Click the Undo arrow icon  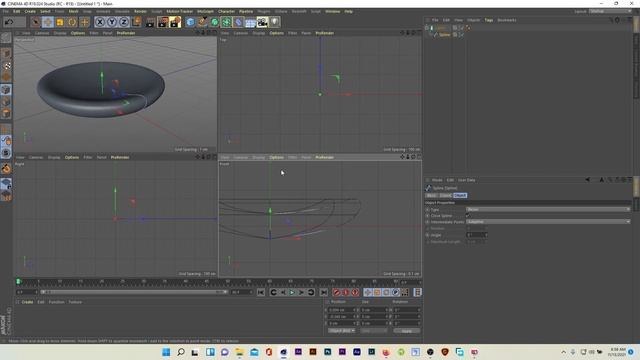tap(9, 22)
